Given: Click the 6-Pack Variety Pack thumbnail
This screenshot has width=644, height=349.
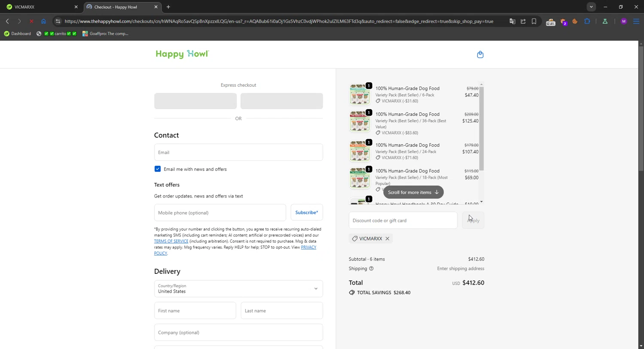Looking at the screenshot, I should point(360,94).
